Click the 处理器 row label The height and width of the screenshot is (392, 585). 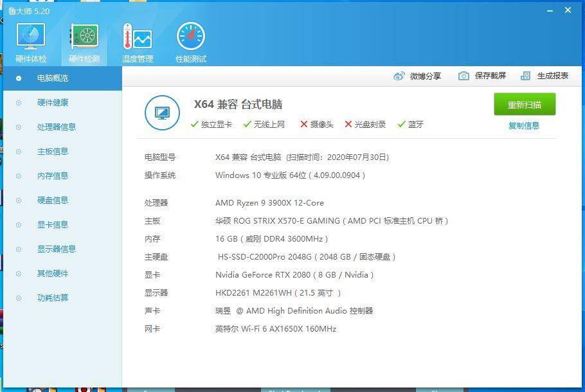click(x=156, y=203)
